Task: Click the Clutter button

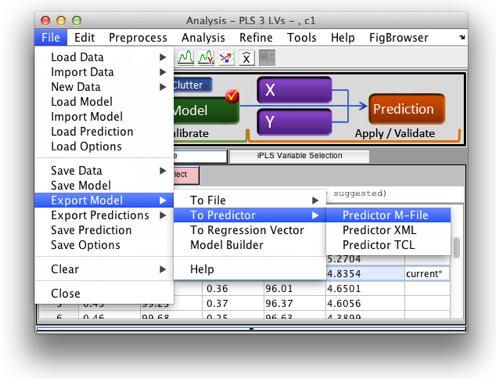Action: [x=192, y=85]
